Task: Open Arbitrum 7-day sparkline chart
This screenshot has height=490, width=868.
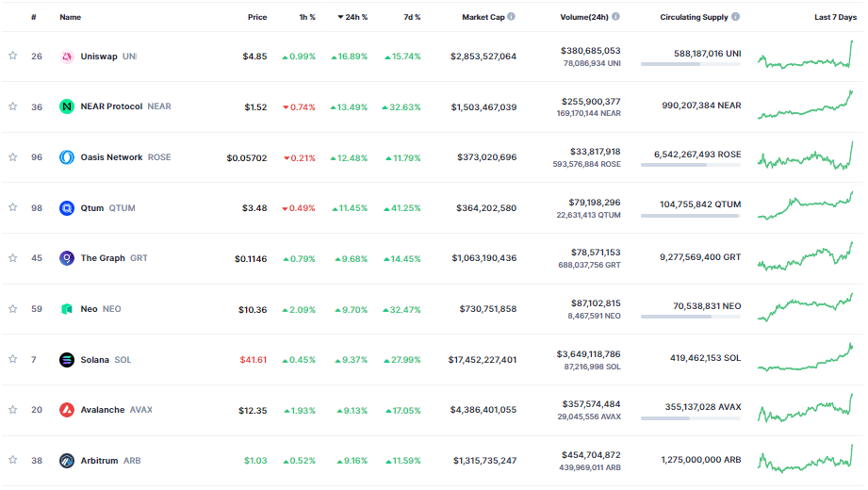Action: [x=806, y=459]
